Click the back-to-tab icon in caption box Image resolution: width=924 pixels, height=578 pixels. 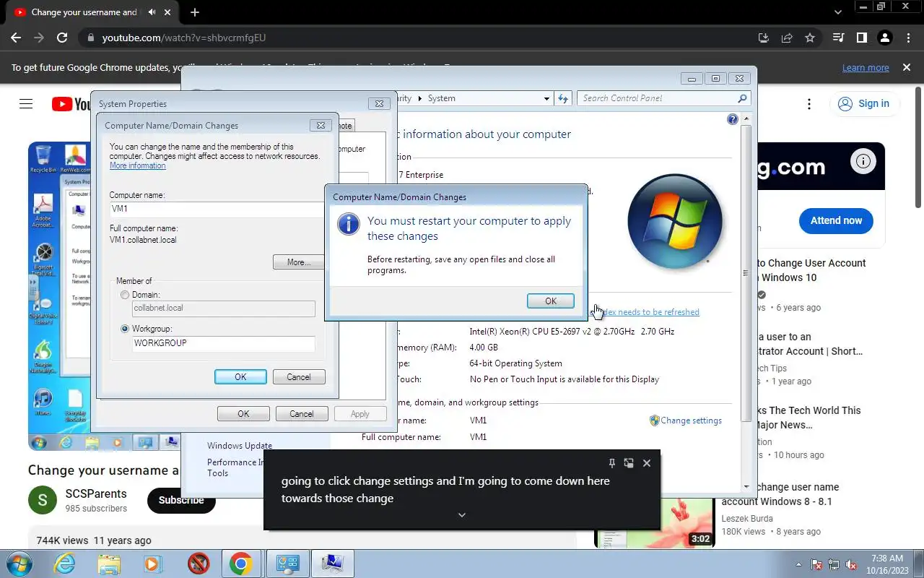[629, 463]
